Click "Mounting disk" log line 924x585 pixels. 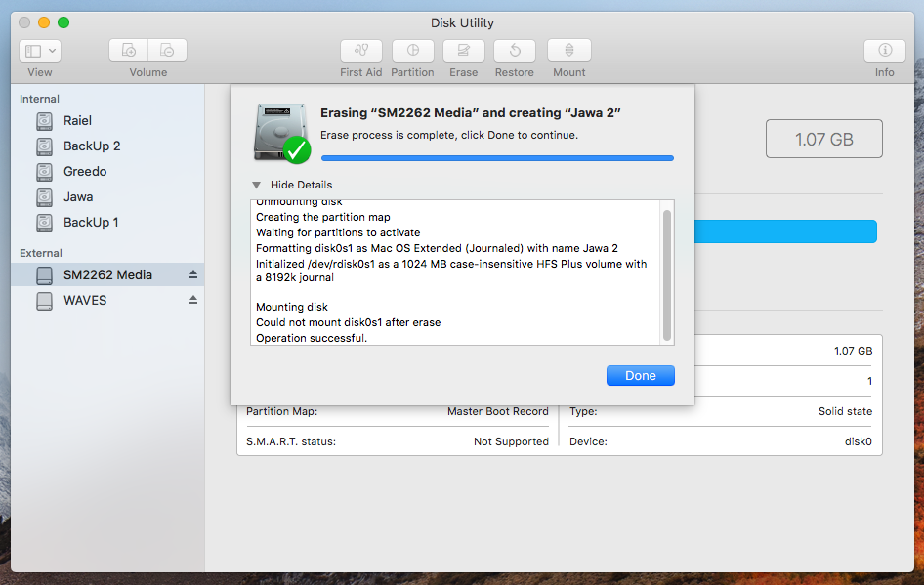point(292,307)
